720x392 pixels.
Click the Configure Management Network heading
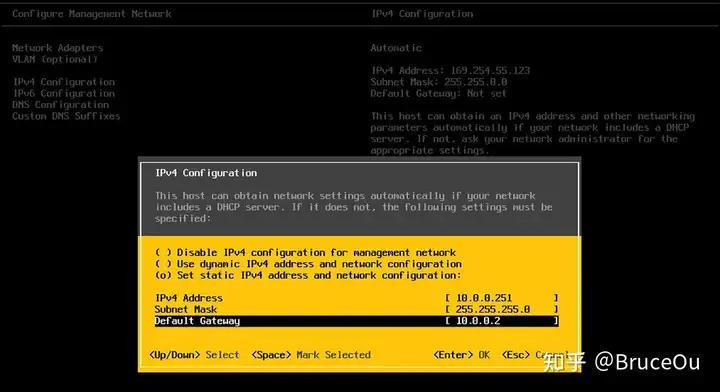pyautogui.click(x=92, y=14)
